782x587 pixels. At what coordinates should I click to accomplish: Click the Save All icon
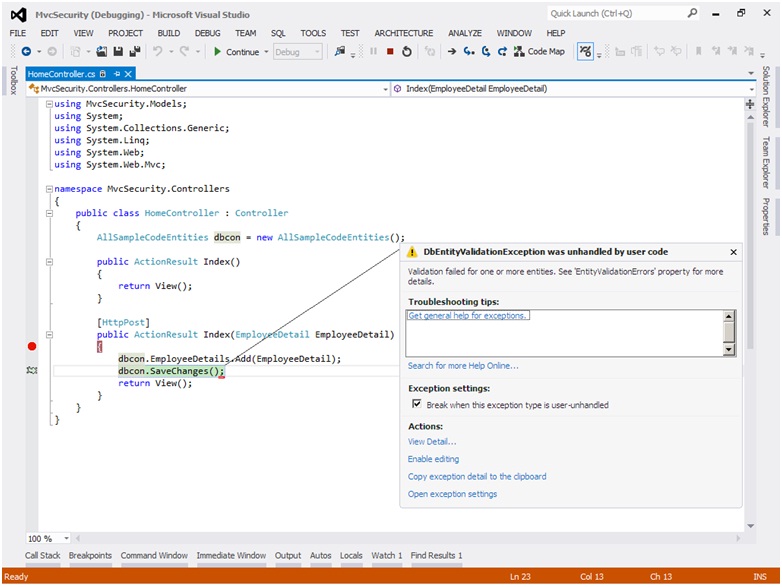[135, 51]
